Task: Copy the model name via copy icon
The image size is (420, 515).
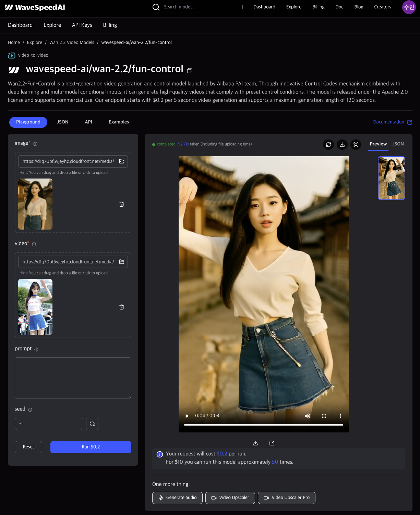Action: point(189,70)
